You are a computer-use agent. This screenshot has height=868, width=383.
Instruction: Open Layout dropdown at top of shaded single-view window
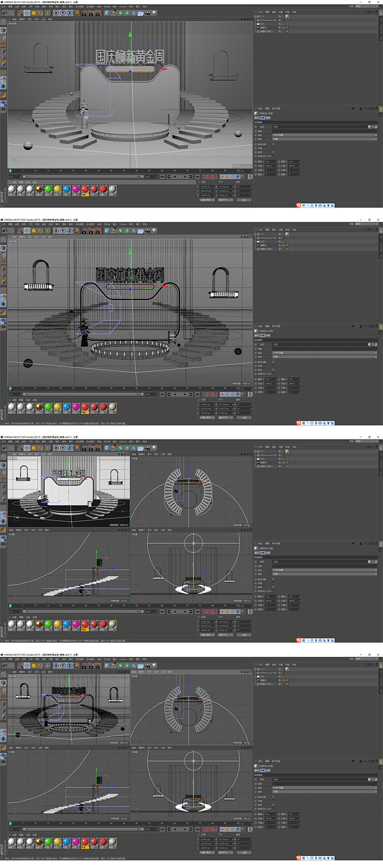tap(367, 6)
